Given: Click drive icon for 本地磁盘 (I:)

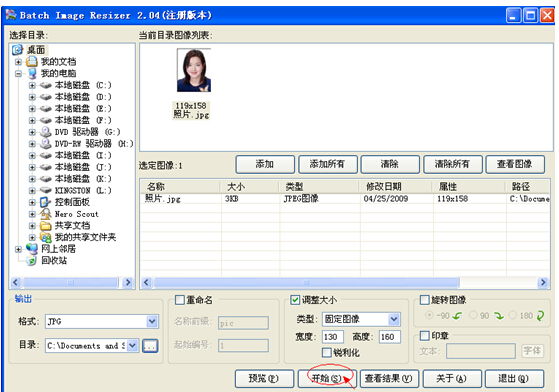Looking at the screenshot, I should coord(46,155).
